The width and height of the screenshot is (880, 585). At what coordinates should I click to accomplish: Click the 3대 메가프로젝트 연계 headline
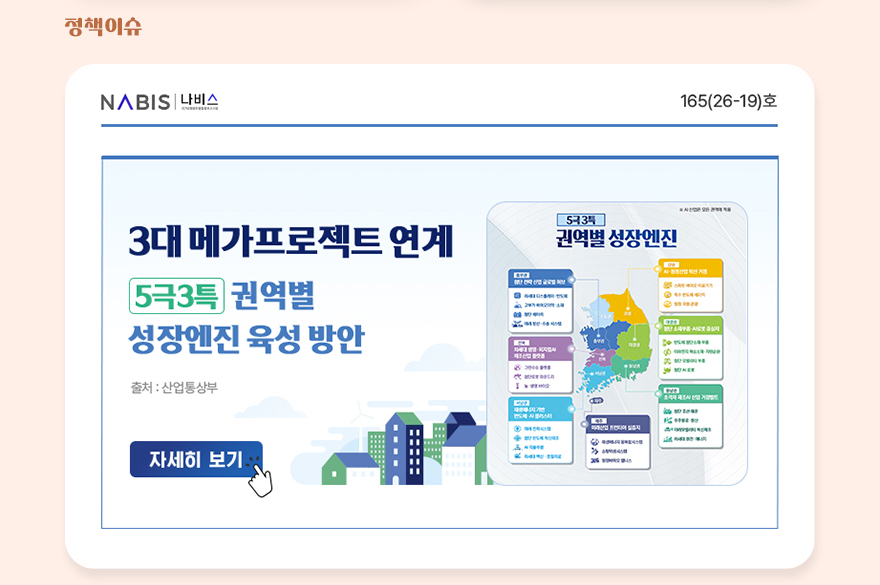pos(291,241)
